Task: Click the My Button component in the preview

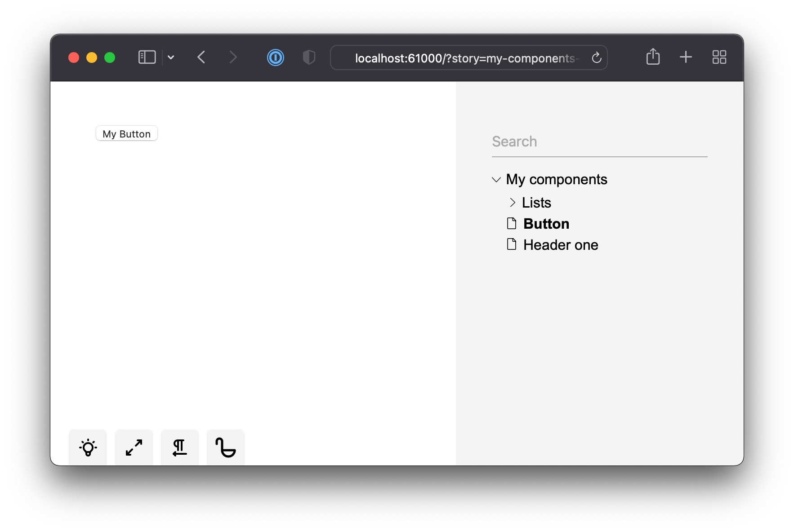Action: pos(126,133)
